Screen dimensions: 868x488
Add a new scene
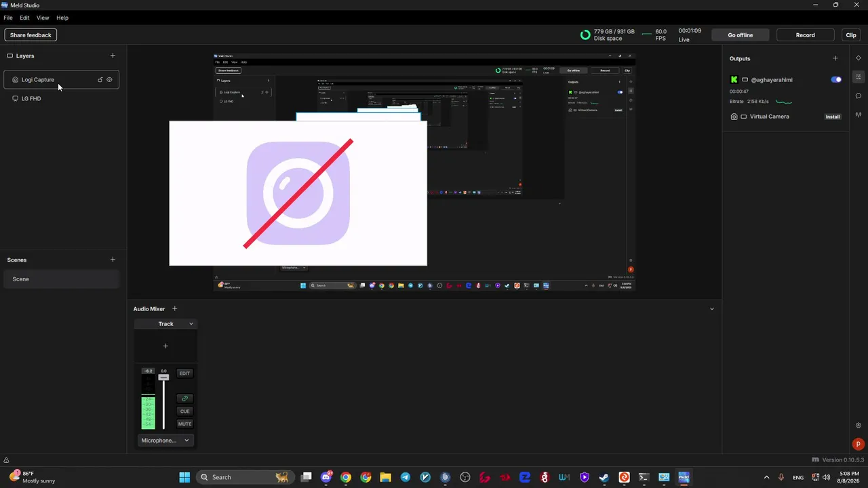coord(113,260)
